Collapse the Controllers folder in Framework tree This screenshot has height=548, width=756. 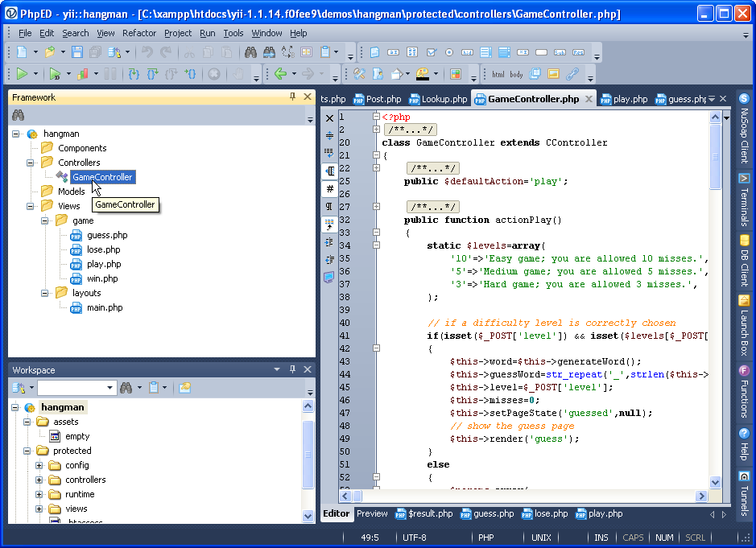click(x=31, y=163)
